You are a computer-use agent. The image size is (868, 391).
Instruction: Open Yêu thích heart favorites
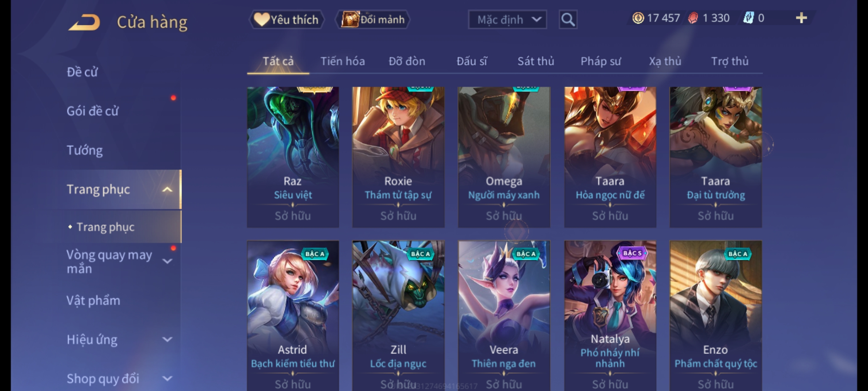tap(286, 20)
